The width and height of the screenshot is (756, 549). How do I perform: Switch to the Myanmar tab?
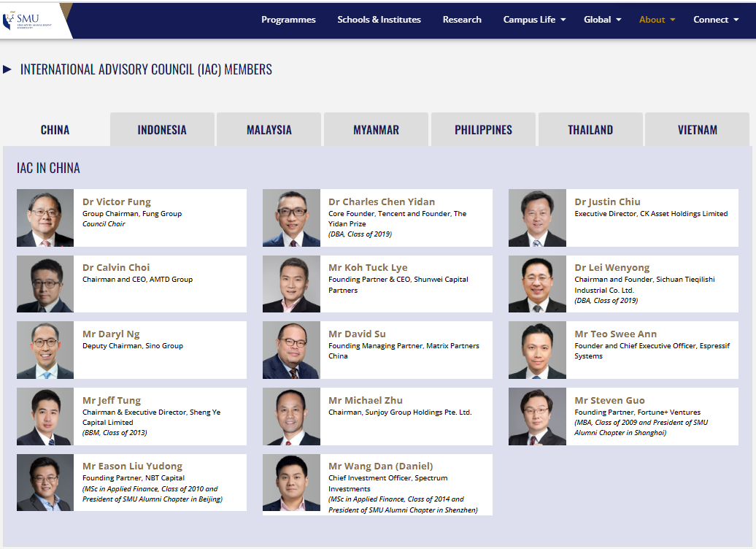376,130
